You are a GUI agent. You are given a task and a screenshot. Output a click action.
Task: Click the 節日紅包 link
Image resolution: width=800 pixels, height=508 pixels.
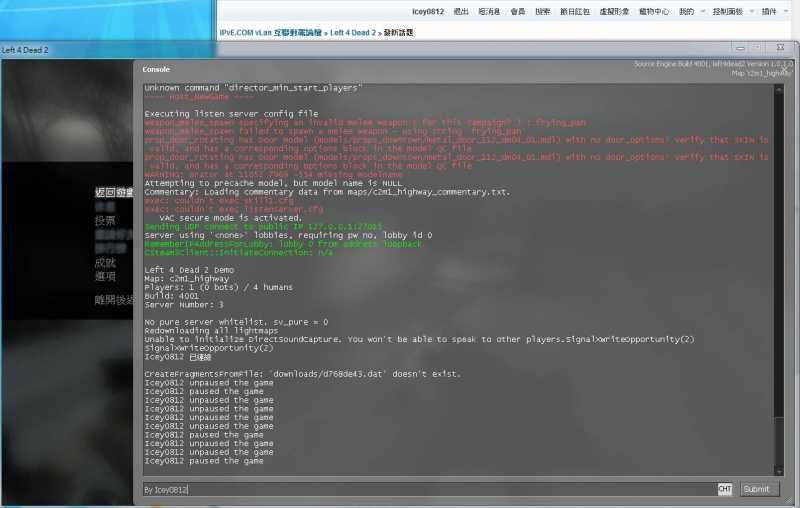[x=575, y=12]
